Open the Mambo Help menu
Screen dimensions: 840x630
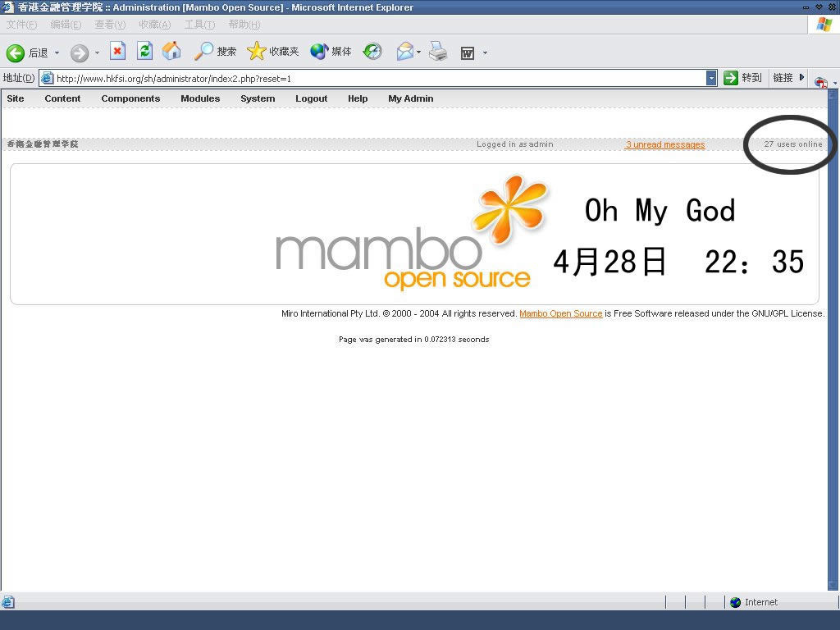(x=358, y=98)
